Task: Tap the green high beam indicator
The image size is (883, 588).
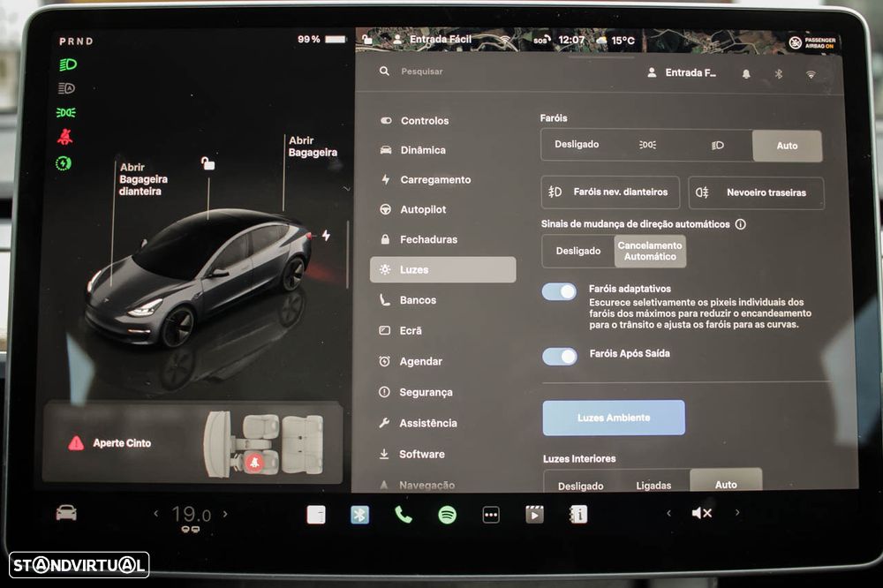Action: 68,64
